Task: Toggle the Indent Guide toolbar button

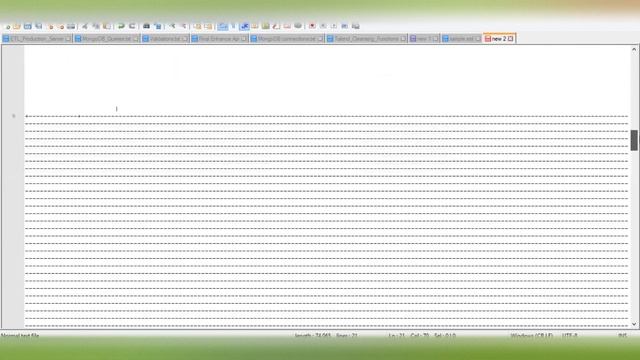Action: (244, 27)
